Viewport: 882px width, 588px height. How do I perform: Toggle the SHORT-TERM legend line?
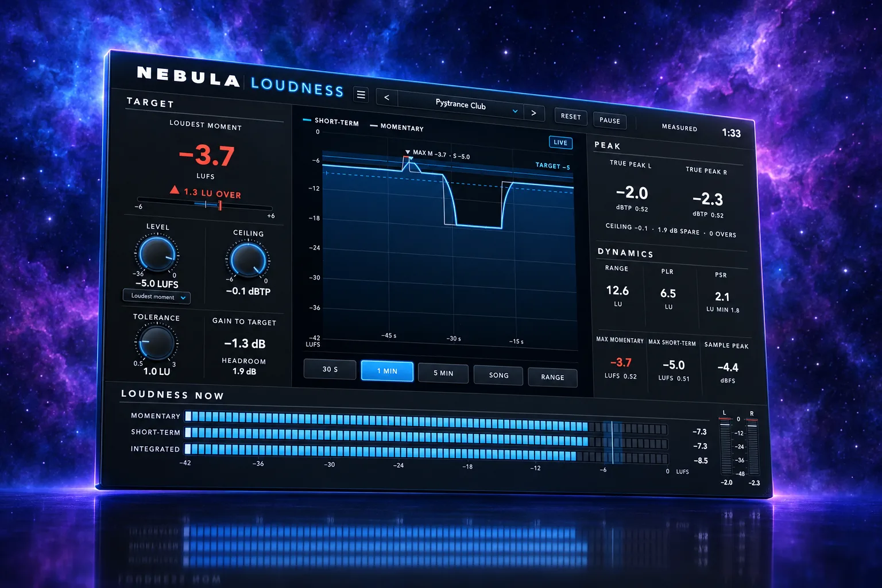click(x=330, y=121)
